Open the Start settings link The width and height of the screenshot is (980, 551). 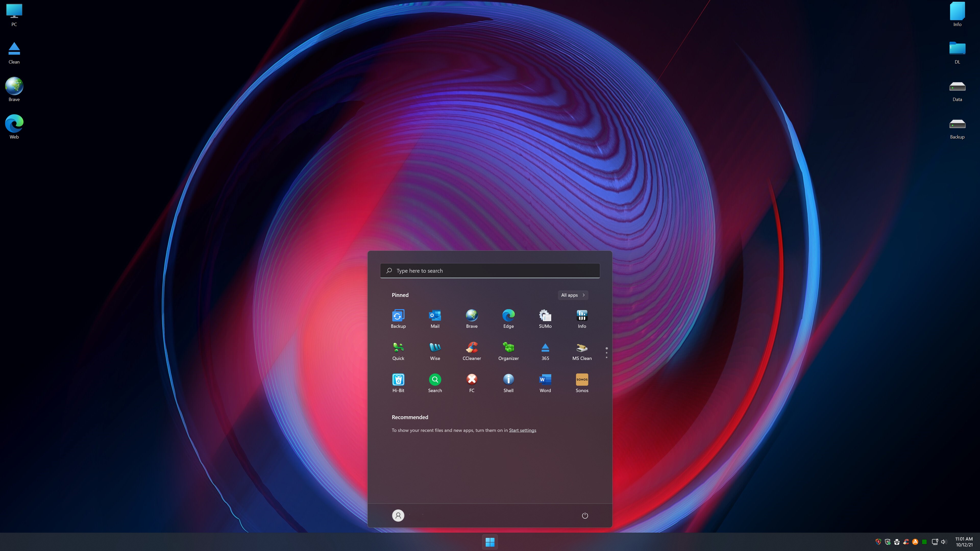coord(522,430)
